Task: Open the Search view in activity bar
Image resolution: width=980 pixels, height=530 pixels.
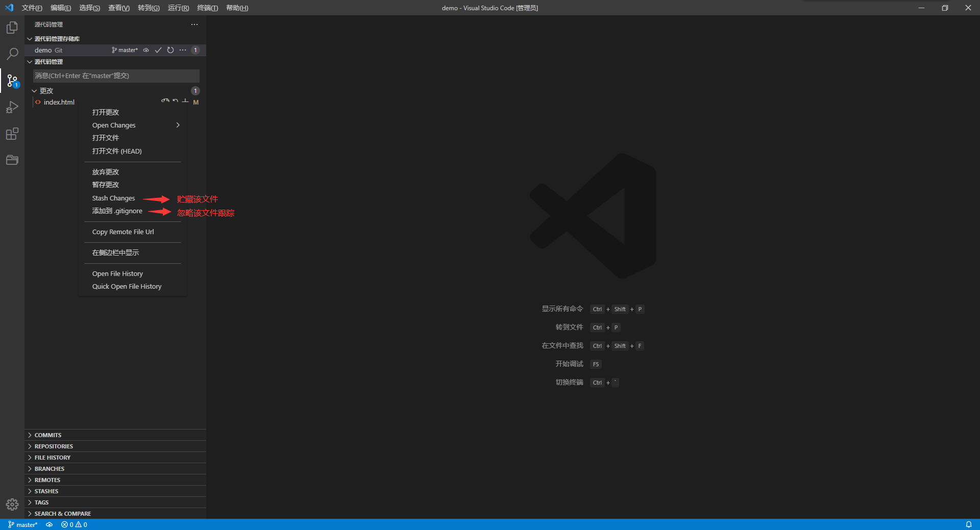Action: click(12, 54)
